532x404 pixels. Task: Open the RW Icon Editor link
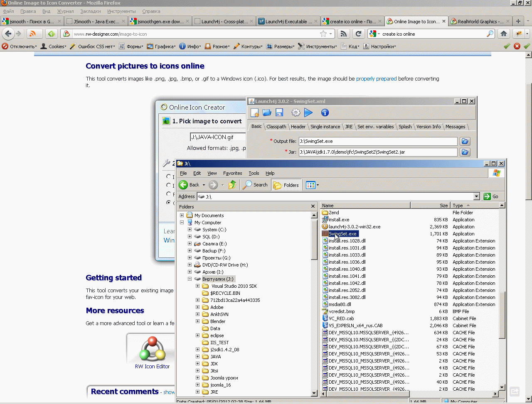coord(152,367)
